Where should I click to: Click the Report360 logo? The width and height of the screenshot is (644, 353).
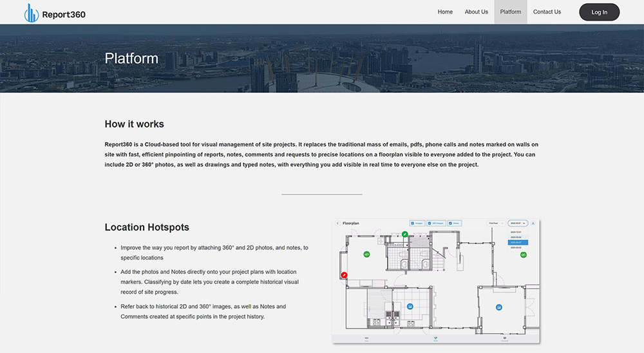click(x=55, y=13)
